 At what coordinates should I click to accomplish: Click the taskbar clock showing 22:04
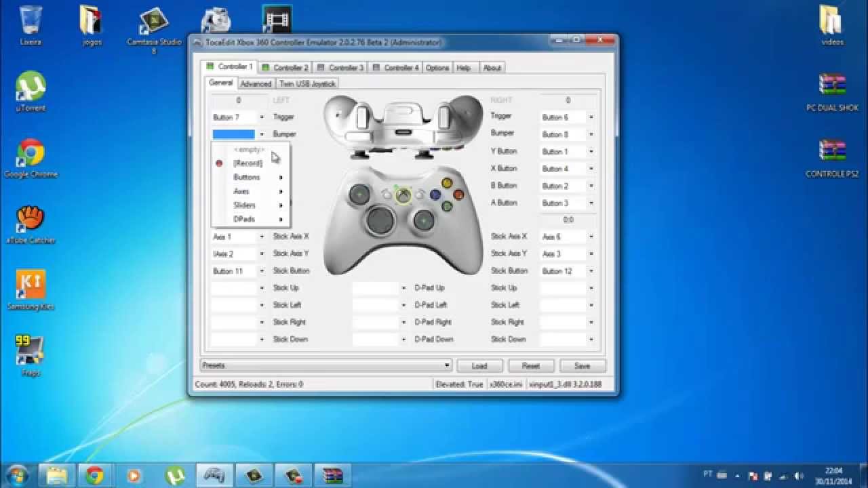(x=834, y=475)
